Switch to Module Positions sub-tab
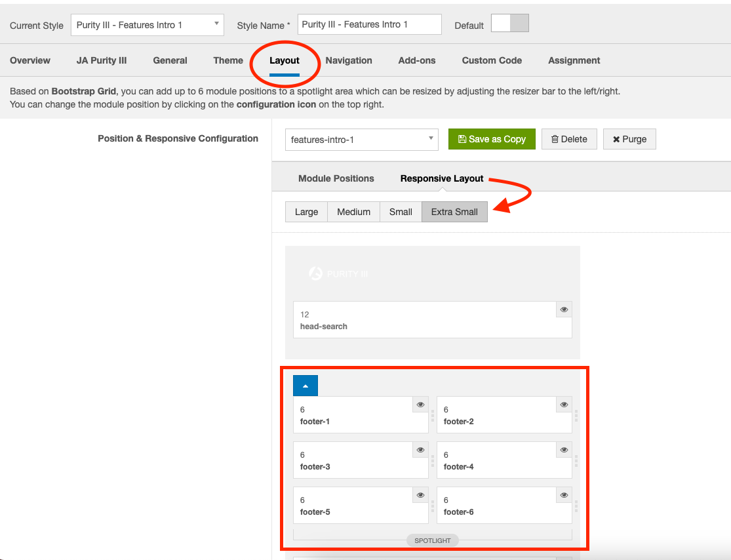Image resolution: width=731 pixels, height=560 pixels. tap(336, 178)
